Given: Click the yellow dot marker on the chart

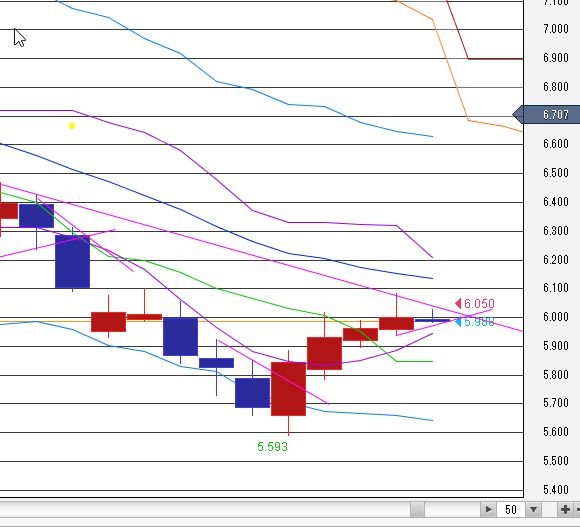Looking at the screenshot, I should [x=72, y=126].
